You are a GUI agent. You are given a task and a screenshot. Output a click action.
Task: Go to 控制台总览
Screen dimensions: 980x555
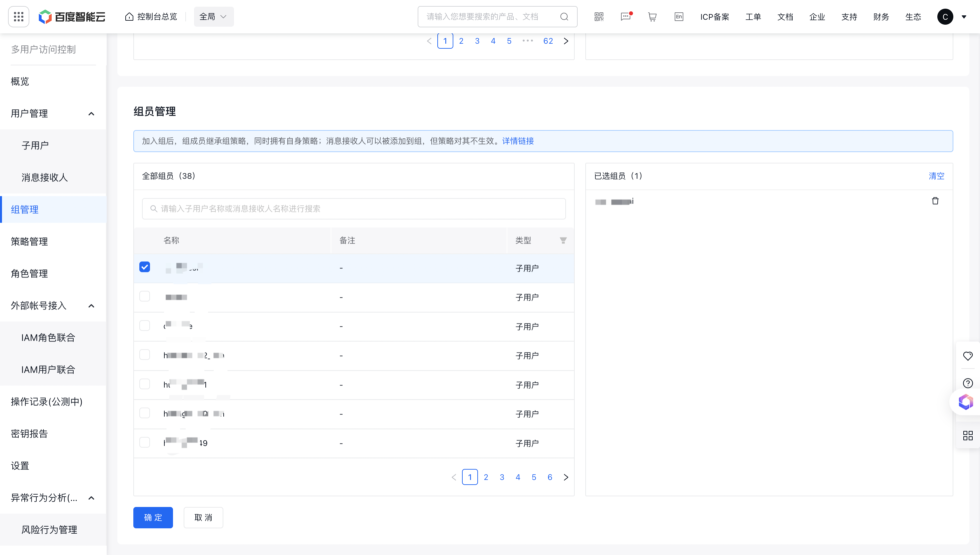[x=151, y=17]
